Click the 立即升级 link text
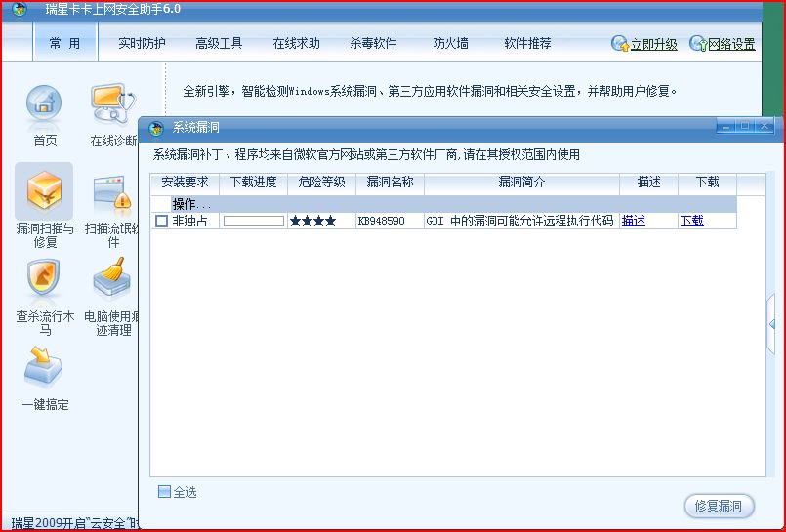This screenshot has height=532, width=786. coord(653,45)
